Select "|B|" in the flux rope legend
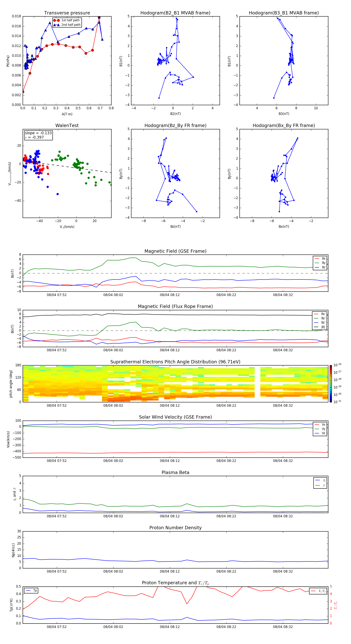The width and height of the screenshot is (351, 644). (x=320, y=327)
